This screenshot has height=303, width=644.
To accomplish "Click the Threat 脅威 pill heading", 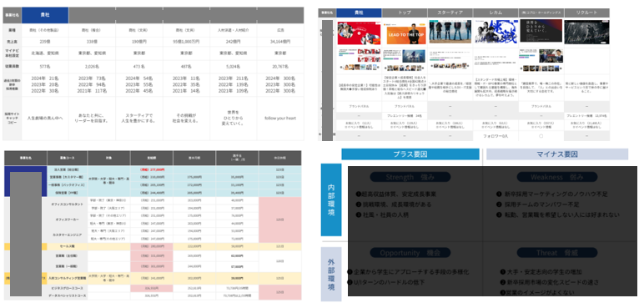I will [x=557, y=252].
